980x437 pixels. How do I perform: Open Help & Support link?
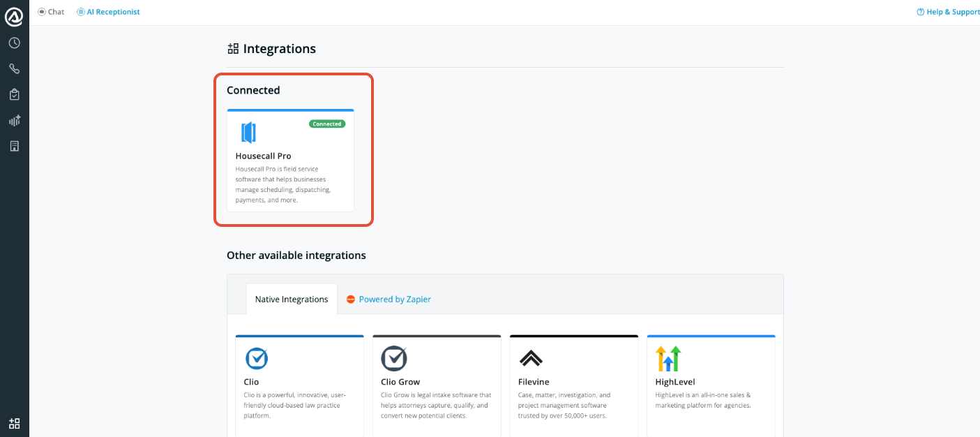pos(948,12)
